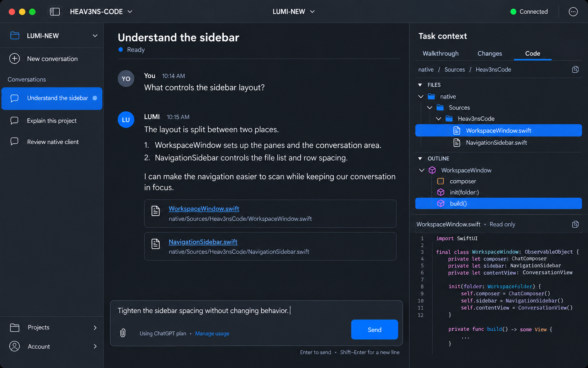Click the paperclip attach file icon
Viewport: 588px width, 368px height.
coord(123,333)
